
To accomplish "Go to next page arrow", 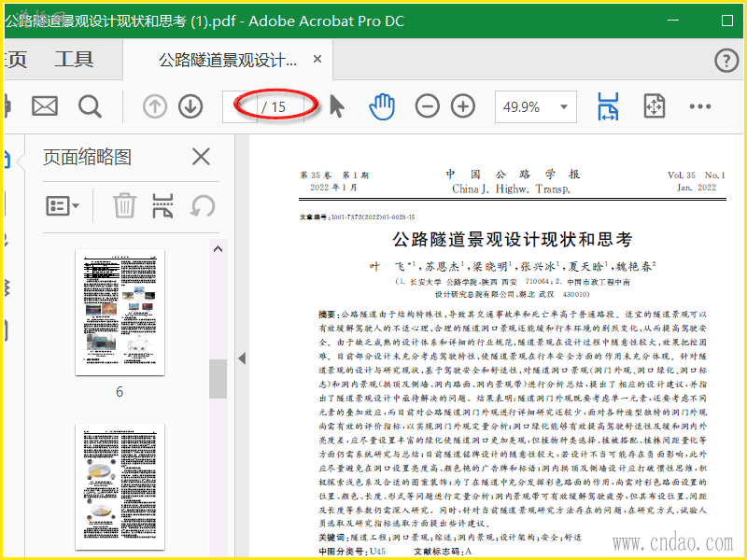I will pos(190,106).
